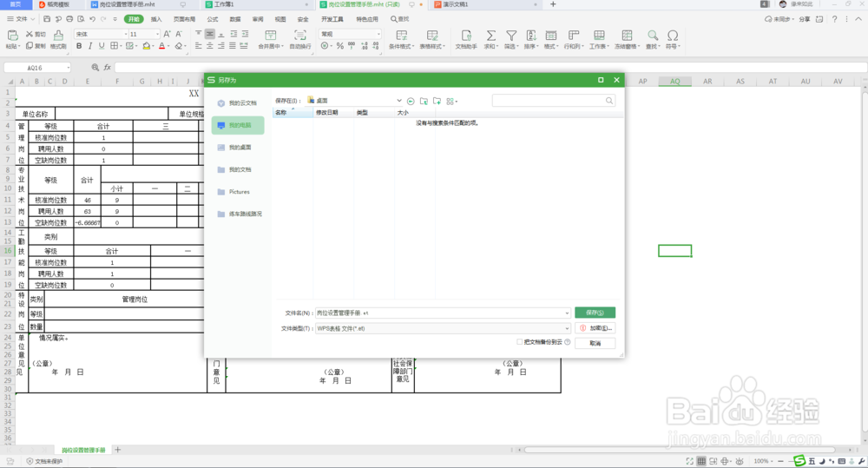Viewport: 868px width, 468px height.
Task: Switch to the 公式 ribbon tab
Action: click(x=213, y=19)
